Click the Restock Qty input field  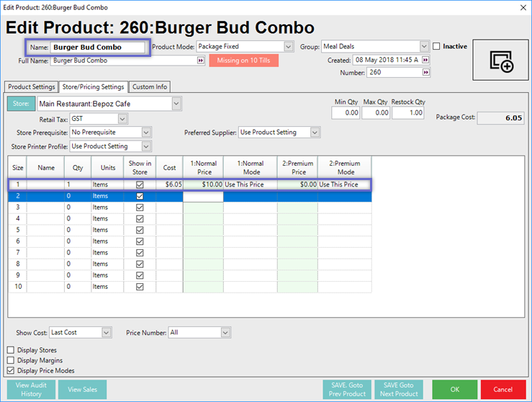point(407,113)
